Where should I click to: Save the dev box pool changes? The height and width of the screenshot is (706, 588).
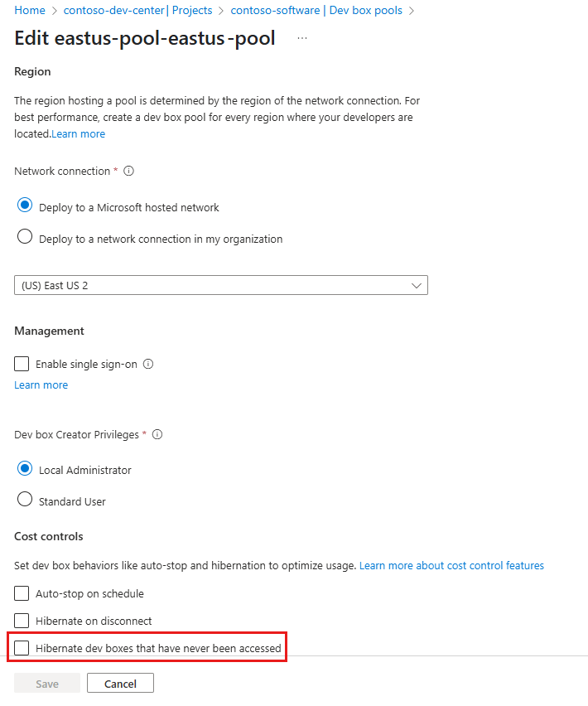tap(46, 683)
